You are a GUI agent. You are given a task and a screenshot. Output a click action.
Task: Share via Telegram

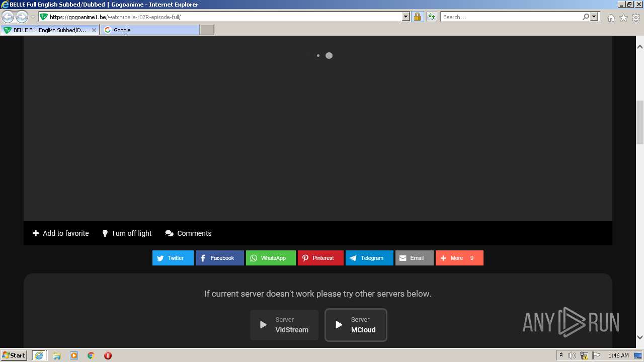tap(369, 258)
